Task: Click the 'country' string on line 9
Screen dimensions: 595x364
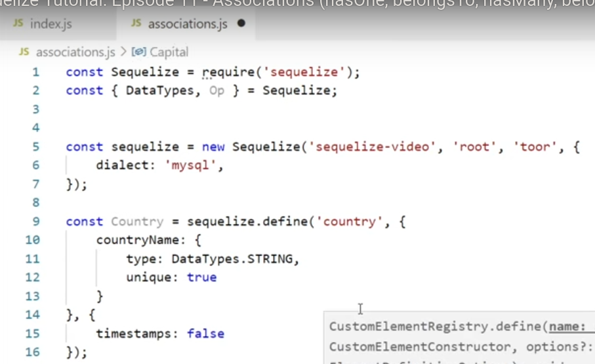Action: click(350, 222)
